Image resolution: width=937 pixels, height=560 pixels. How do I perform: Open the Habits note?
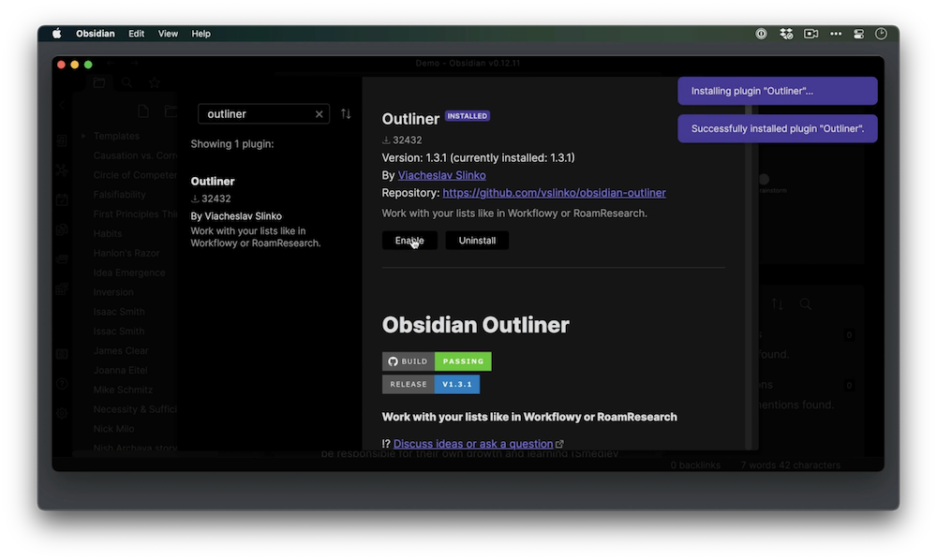click(x=108, y=233)
